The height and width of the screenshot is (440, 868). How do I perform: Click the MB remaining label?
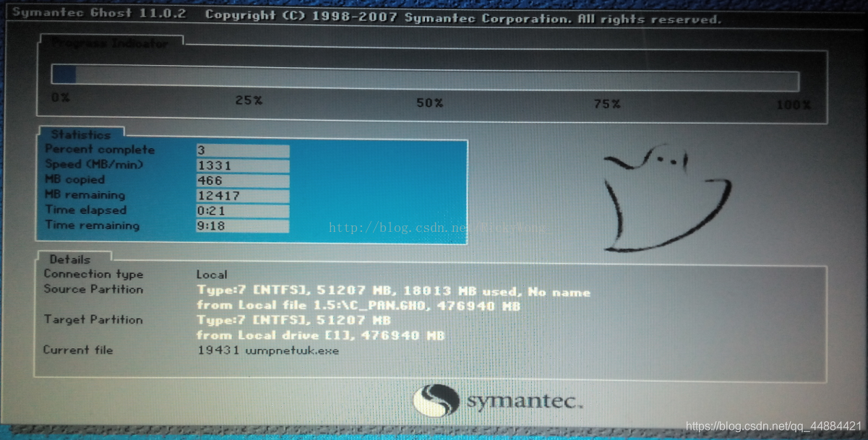(85, 195)
